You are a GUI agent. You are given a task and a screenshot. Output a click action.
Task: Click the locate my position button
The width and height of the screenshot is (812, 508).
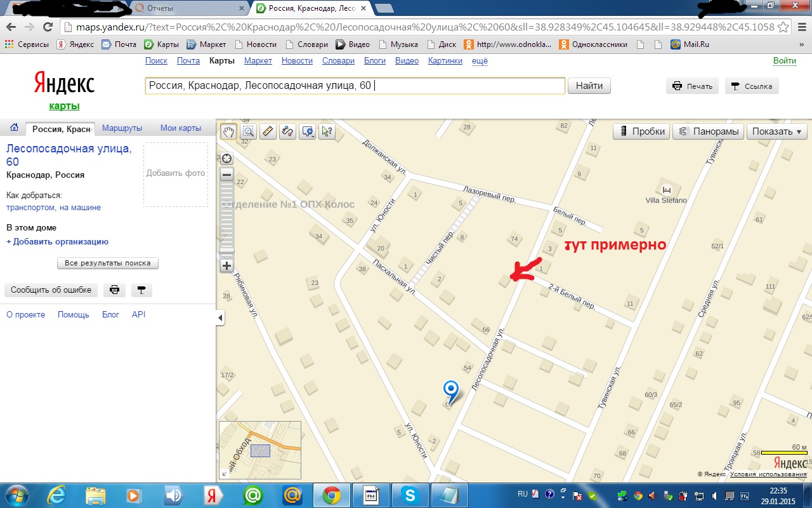click(x=226, y=159)
